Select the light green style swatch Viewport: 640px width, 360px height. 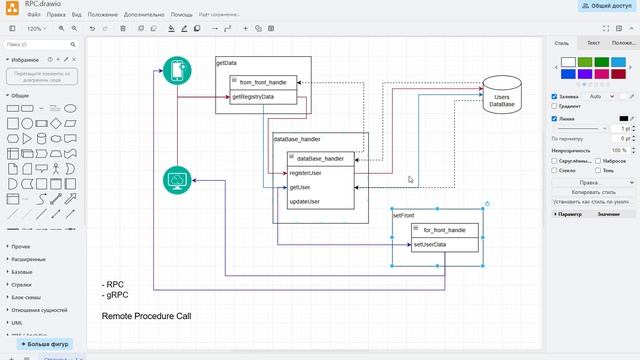click(x=585, y=62)
